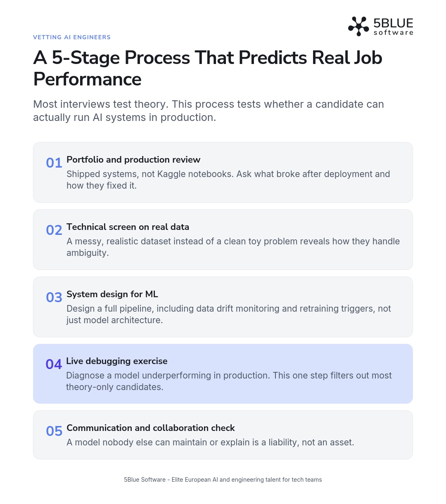Click the data drift monitoring description
This screenshot has height=504, width=446.
(x=229, y=315)
